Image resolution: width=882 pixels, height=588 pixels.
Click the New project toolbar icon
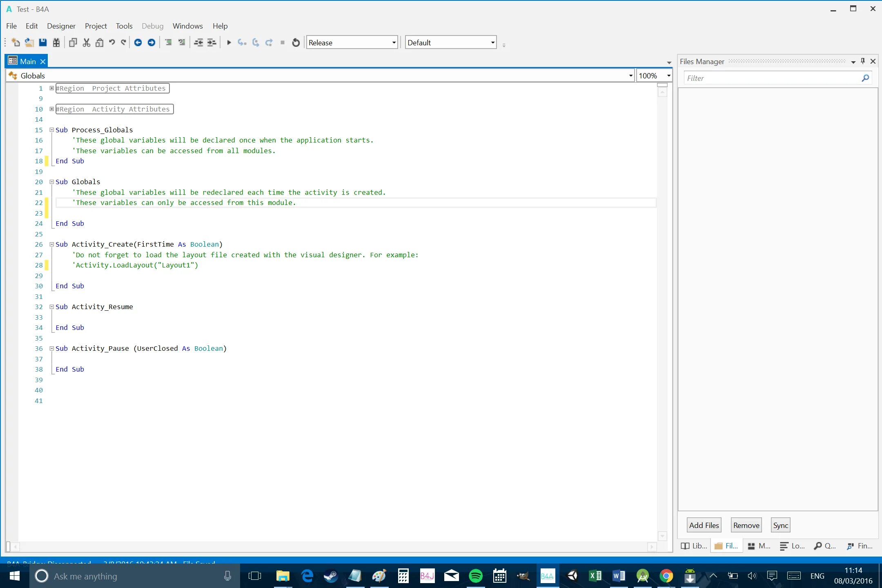tap(16, 42)
